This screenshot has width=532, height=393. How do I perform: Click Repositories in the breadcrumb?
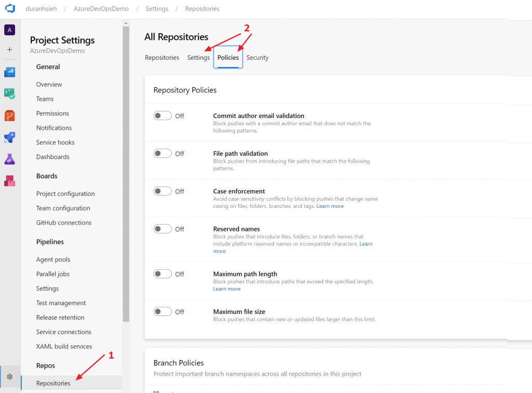pos(202,8)
